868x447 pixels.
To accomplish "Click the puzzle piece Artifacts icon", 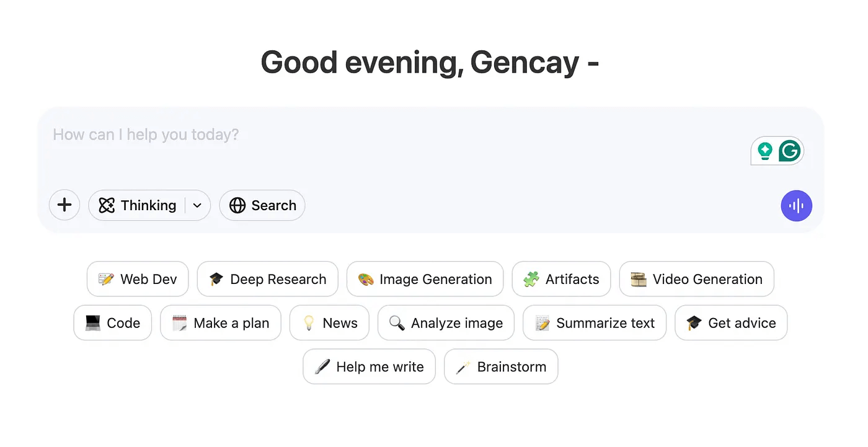I will coord(531,279).
